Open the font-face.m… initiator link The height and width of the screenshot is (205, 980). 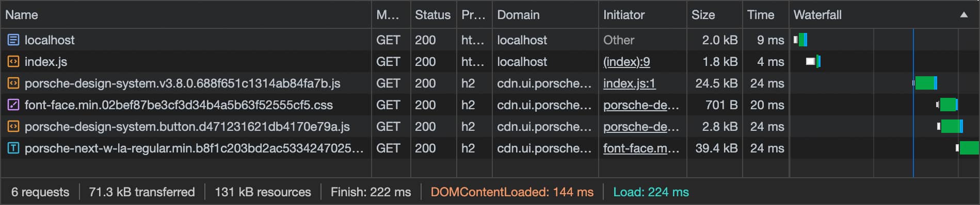pyautogui.click(x=641, y=148)
